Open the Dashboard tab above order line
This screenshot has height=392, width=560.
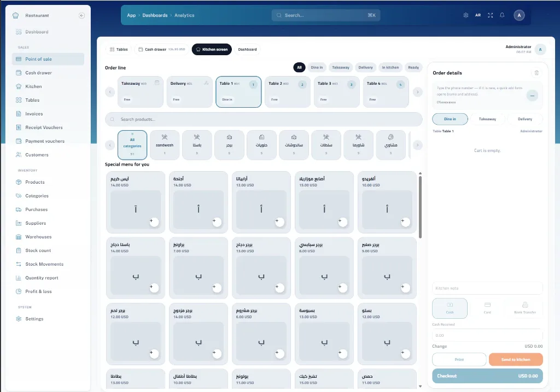click(x=248, y=49)
